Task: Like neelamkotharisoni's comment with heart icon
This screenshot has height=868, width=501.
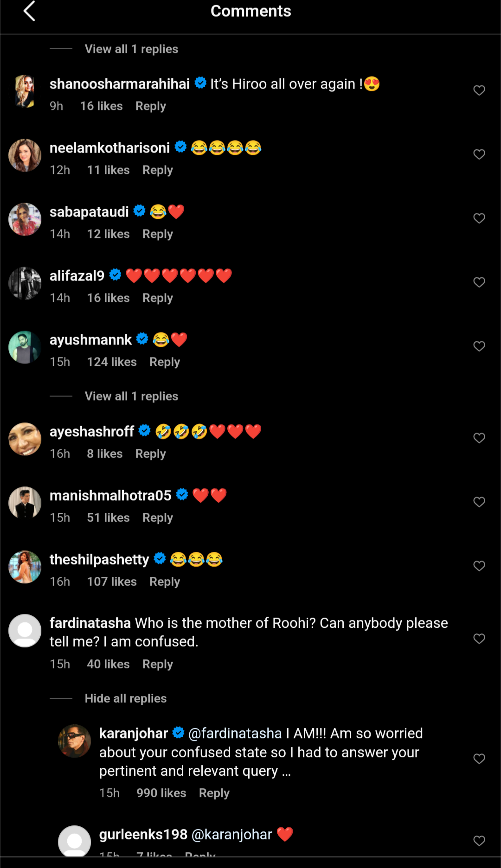Action: pyautogui.click(x=479, y=154)
